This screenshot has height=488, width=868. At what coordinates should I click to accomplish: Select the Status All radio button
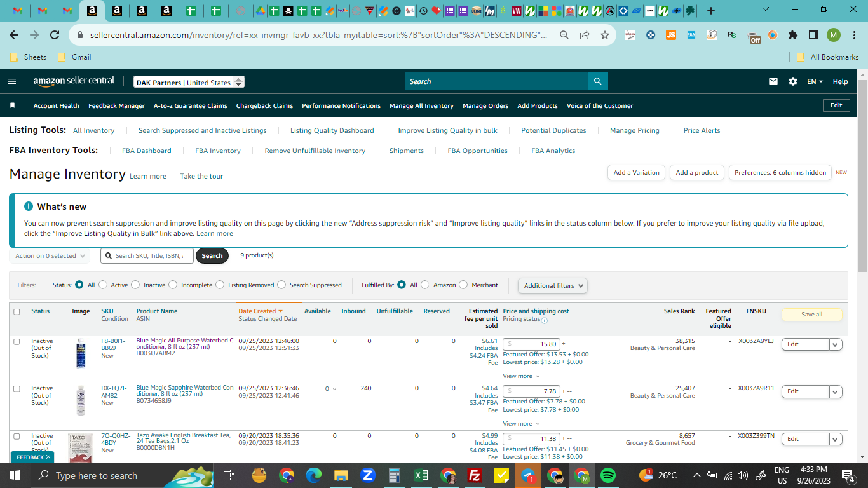[x=79, y=285]
